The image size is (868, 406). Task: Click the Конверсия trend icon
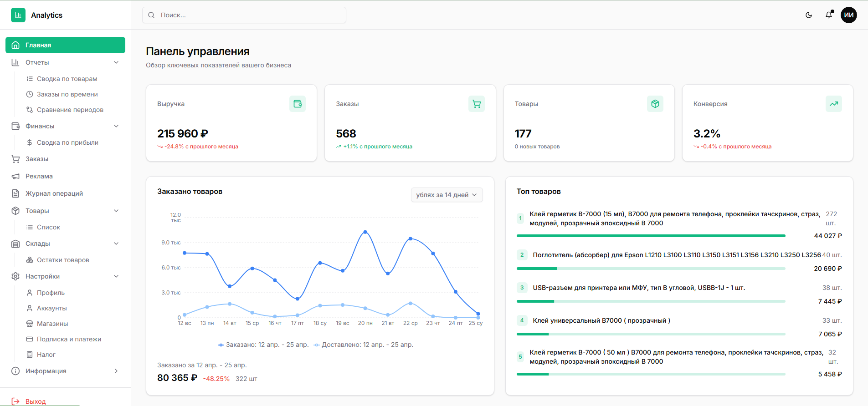click(834, 104)
